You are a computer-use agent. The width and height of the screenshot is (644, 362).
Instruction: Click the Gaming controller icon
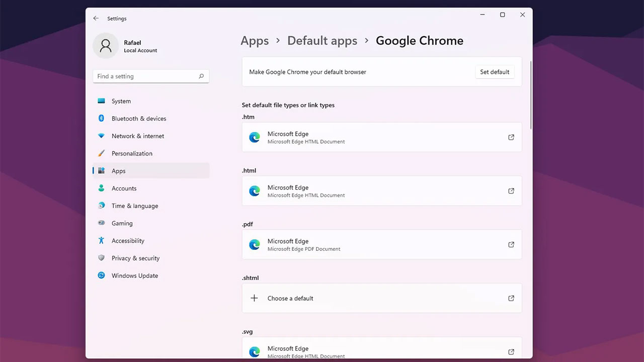coord(102,223)
